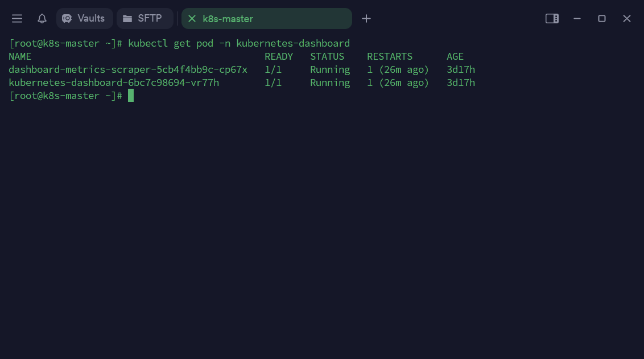Click the NAME column header
The height and width of the screenshot is (359, 644).
tap(20, 56)
